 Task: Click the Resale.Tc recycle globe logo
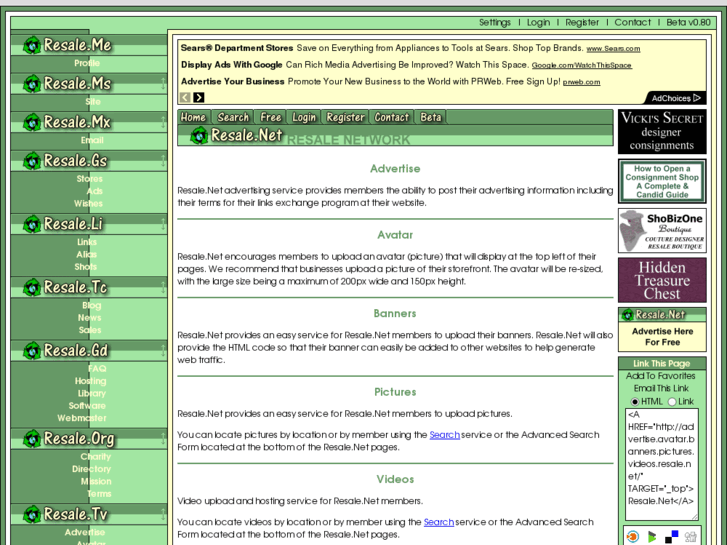coord(32,288)
